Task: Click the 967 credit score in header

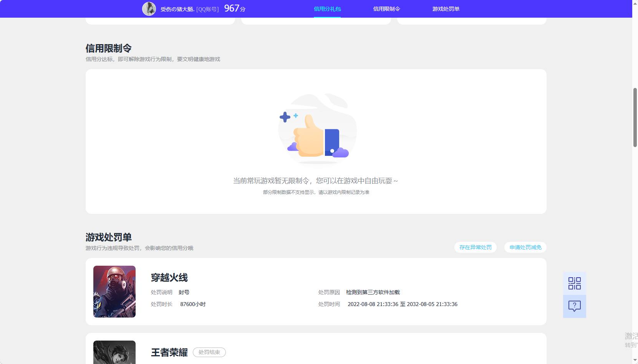Action: (232, 8)
